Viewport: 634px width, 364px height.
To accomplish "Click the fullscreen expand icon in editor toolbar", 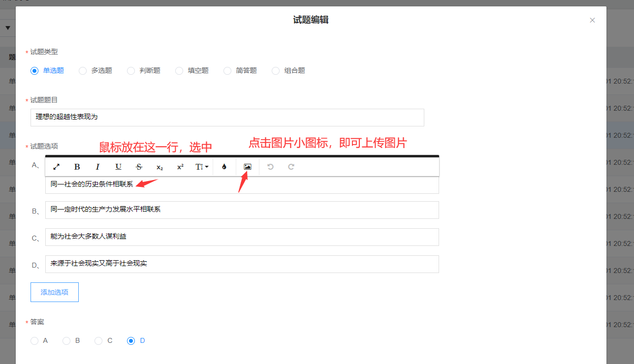I will coord(57,167).
